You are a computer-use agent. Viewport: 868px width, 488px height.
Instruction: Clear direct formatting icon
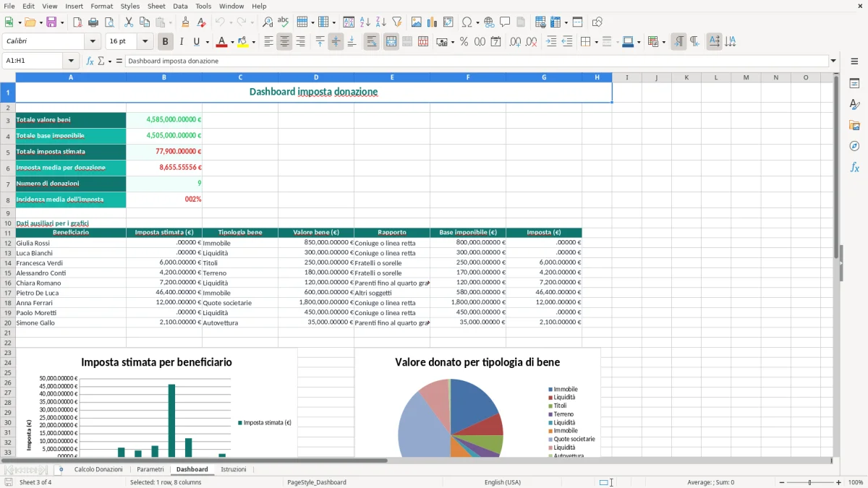[201, 22]
